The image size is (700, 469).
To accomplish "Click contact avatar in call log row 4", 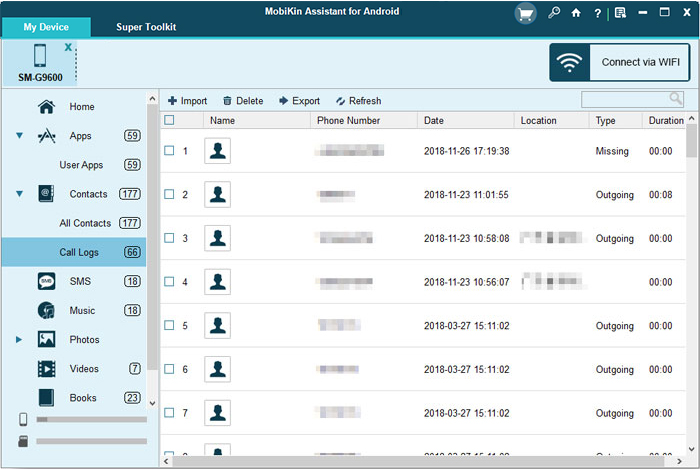I will 217,282.
